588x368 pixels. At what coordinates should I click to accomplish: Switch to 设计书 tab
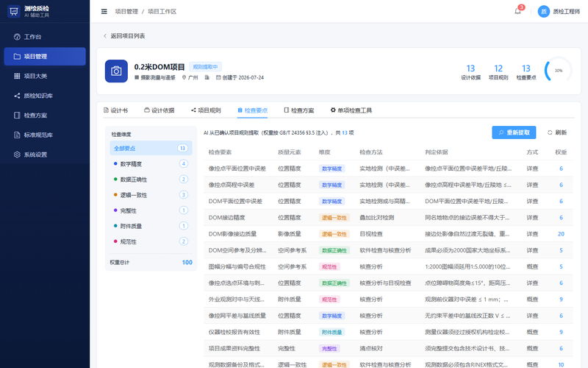pyautogui.click(x=115, y=110)
